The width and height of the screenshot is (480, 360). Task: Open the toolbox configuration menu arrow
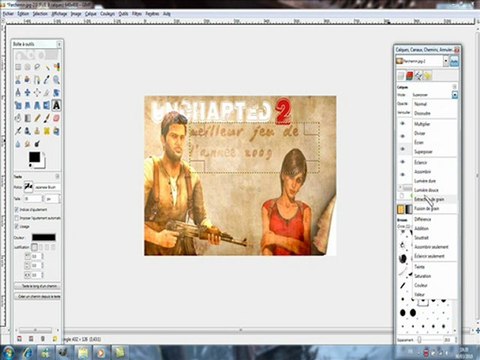tap(59, 44)
